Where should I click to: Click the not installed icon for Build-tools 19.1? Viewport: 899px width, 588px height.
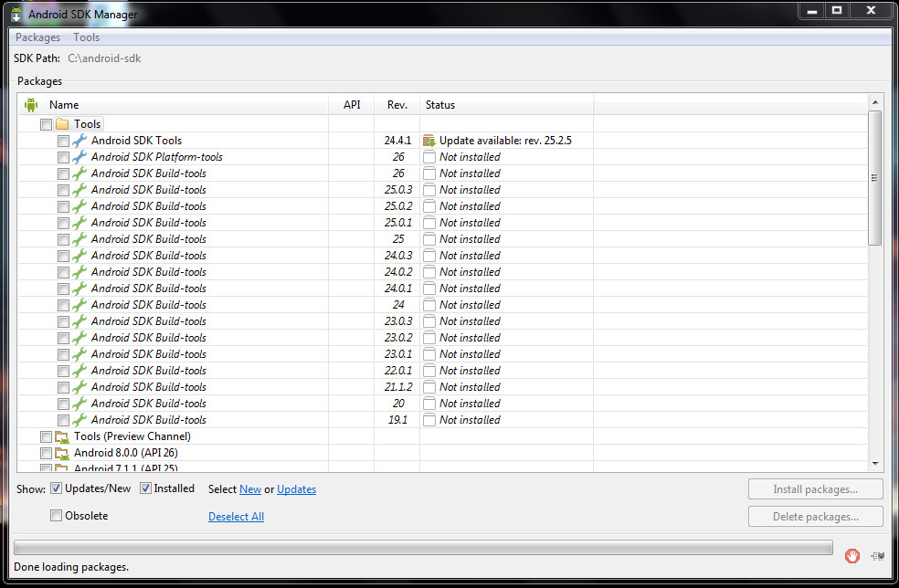pos(428,420)
